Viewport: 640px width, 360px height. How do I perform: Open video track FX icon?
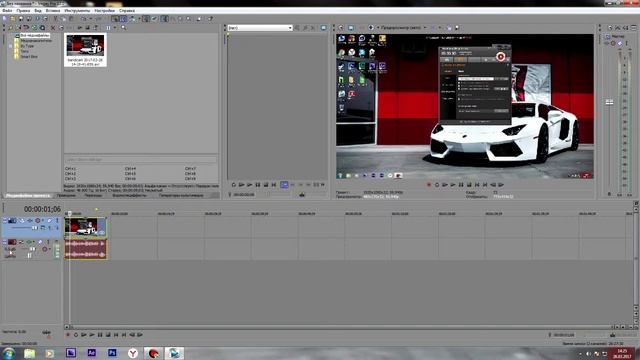tap(30, 220)
